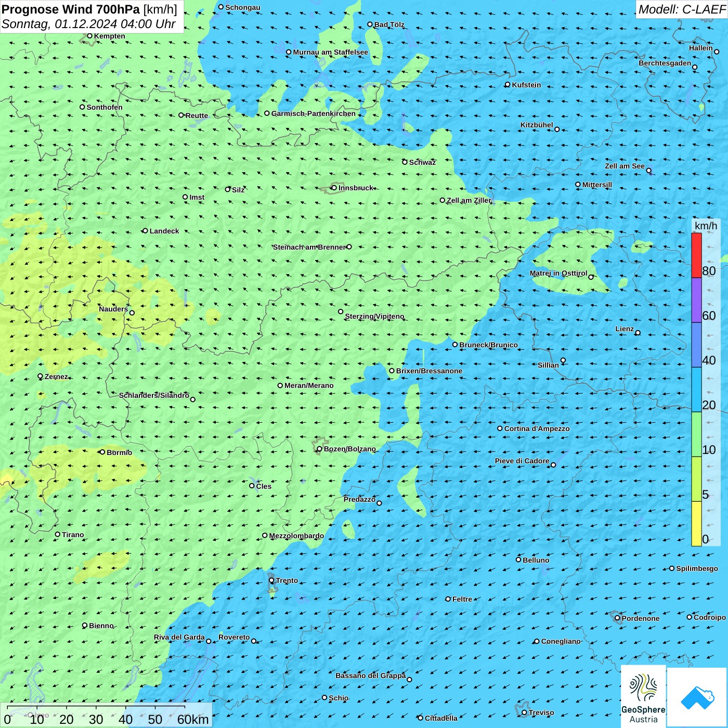
Task: Click the 'Prognose Wind 700hPa' title
Action: 71,9
